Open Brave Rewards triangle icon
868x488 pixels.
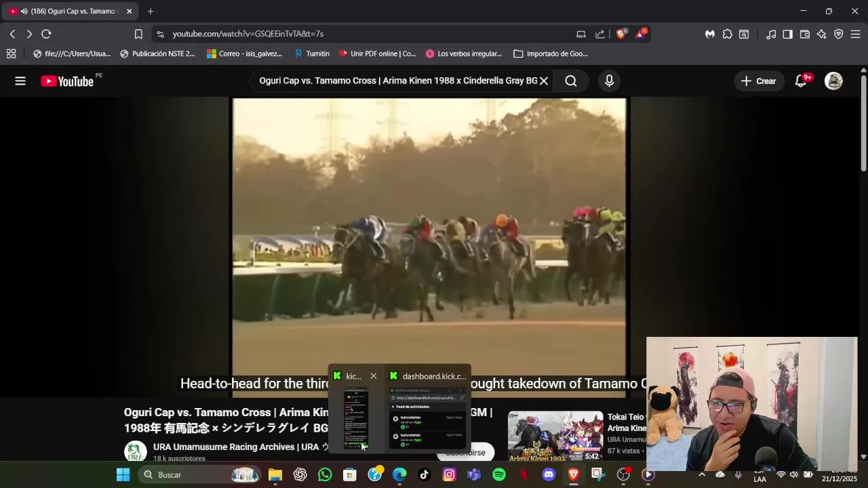click(x=641, y=34)
